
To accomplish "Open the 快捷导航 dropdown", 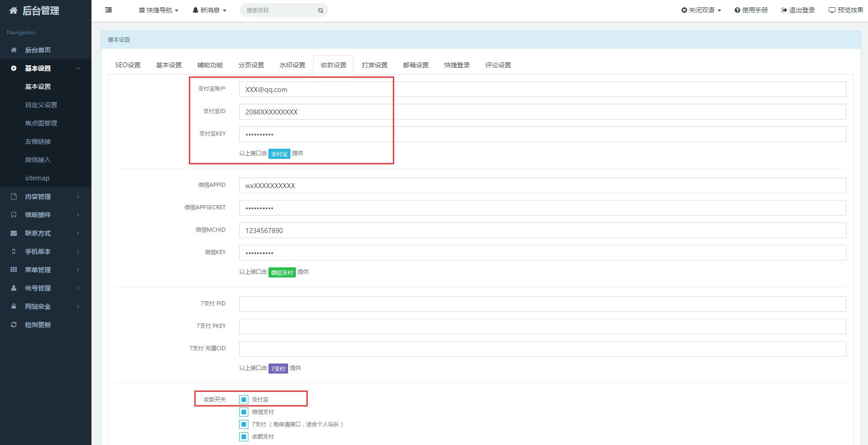I will coord(159,10).
